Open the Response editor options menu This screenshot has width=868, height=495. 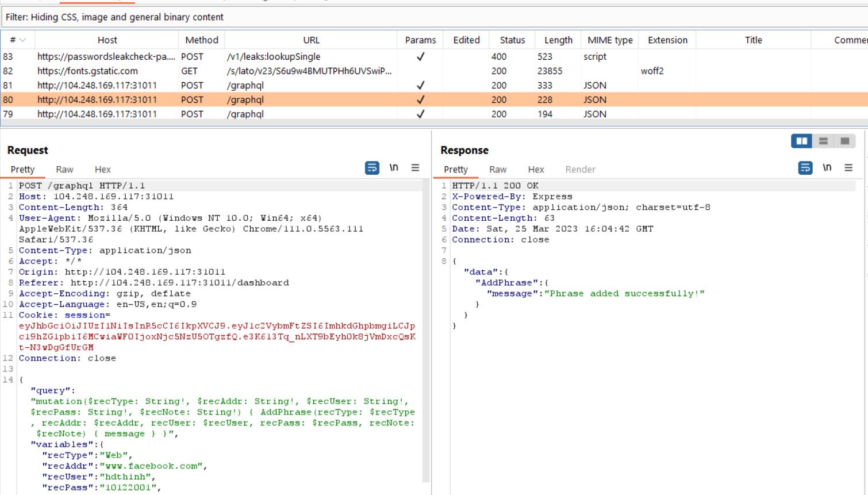[849, 167]
